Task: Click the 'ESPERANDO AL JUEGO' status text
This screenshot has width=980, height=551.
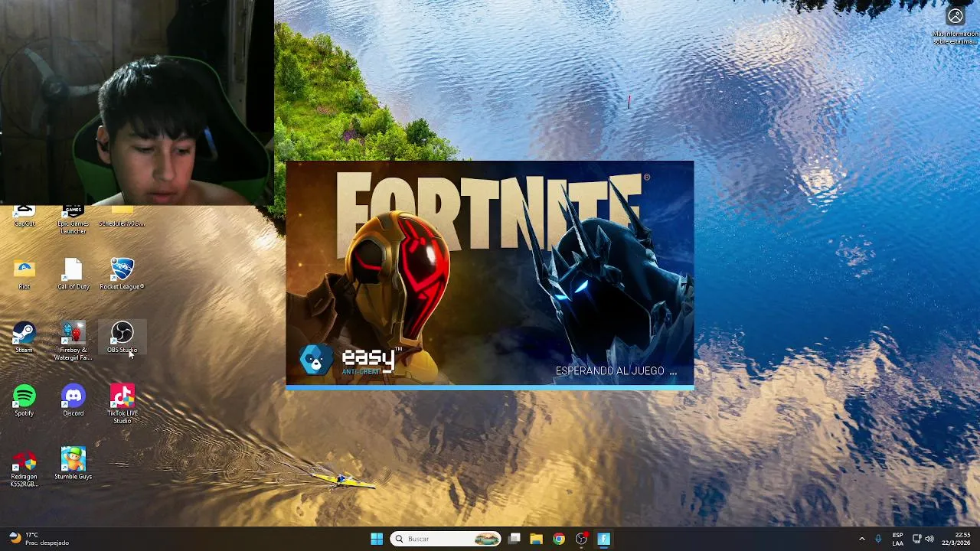Action: click(x=616, y=371)
